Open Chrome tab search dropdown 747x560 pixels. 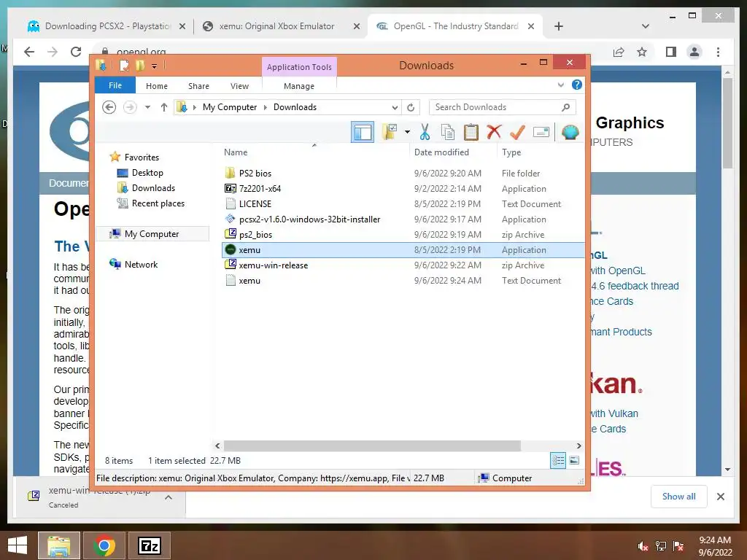pyautogui.click(x=645, y=26)
